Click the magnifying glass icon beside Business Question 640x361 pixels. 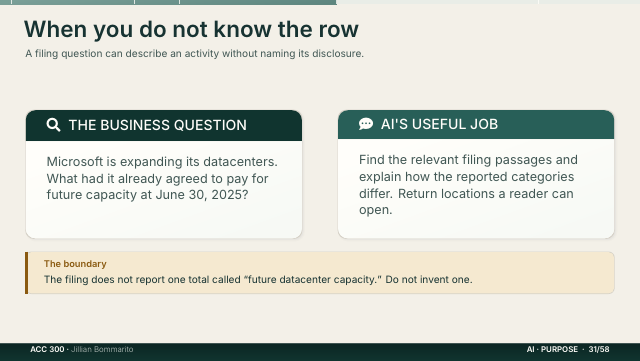tap(53, 125)
